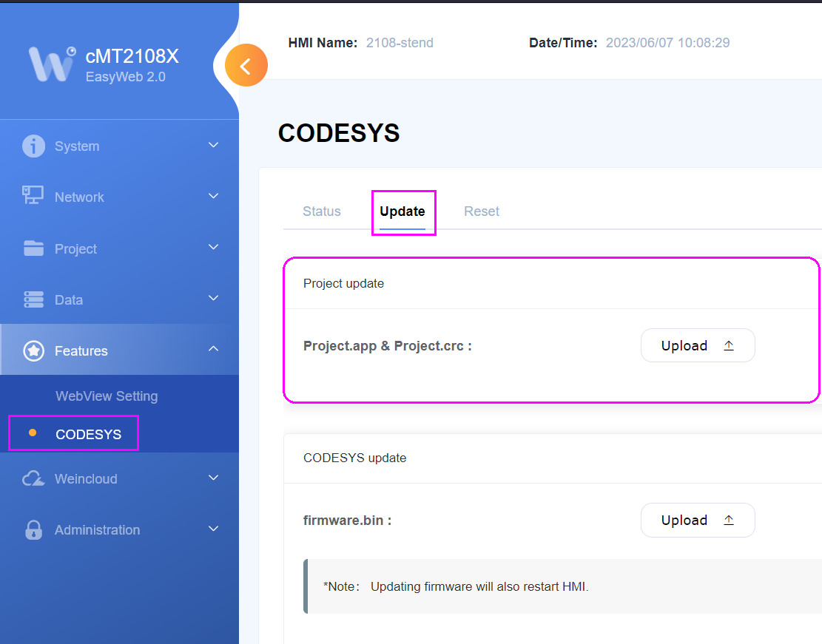Screen dimensions: 822x644
Task: Click the Data stack icon
Action: pos(33,299)
